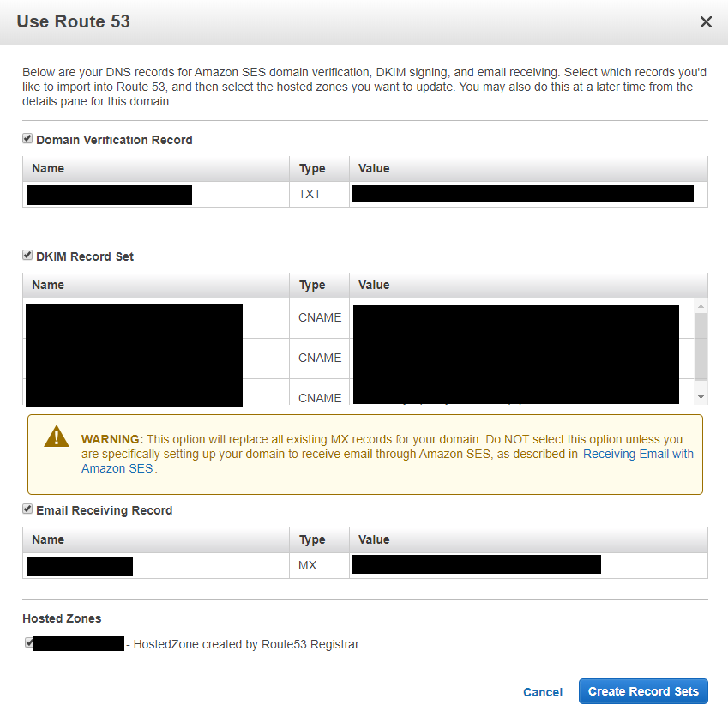Viewport: 728px width, 711px height.
Task: Click the Domain Verification Record label
Action: (114, 141)
